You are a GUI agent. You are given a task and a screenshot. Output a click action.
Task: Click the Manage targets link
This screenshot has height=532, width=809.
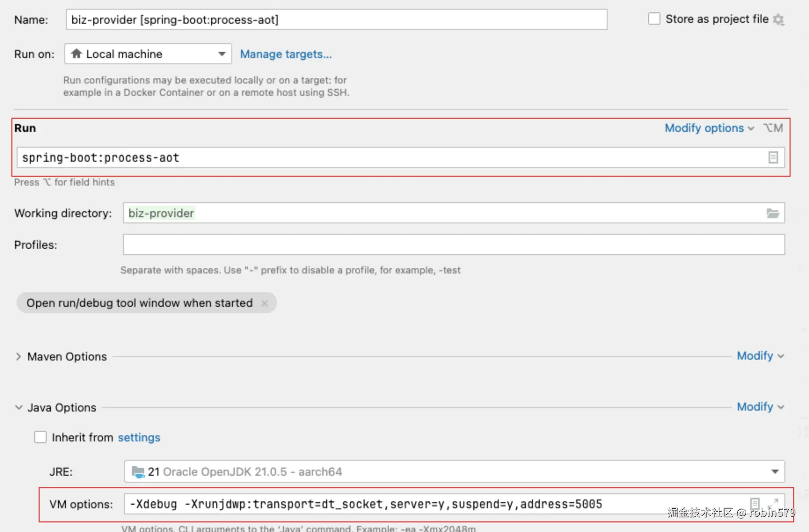(x=286, y=54)
